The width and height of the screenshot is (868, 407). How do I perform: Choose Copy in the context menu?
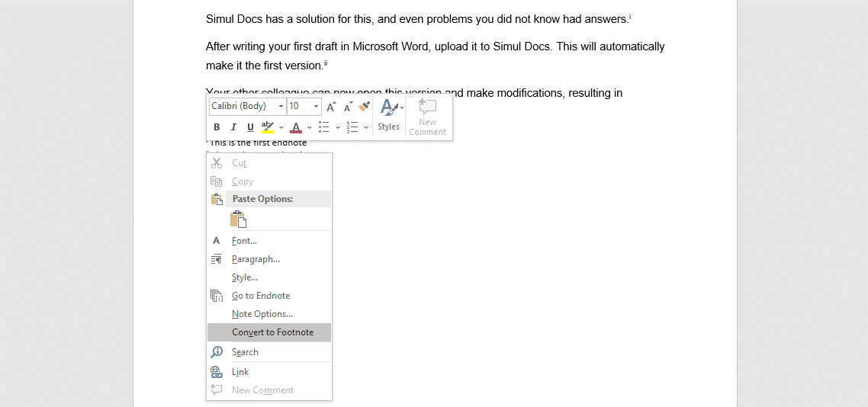click(269, 181)
